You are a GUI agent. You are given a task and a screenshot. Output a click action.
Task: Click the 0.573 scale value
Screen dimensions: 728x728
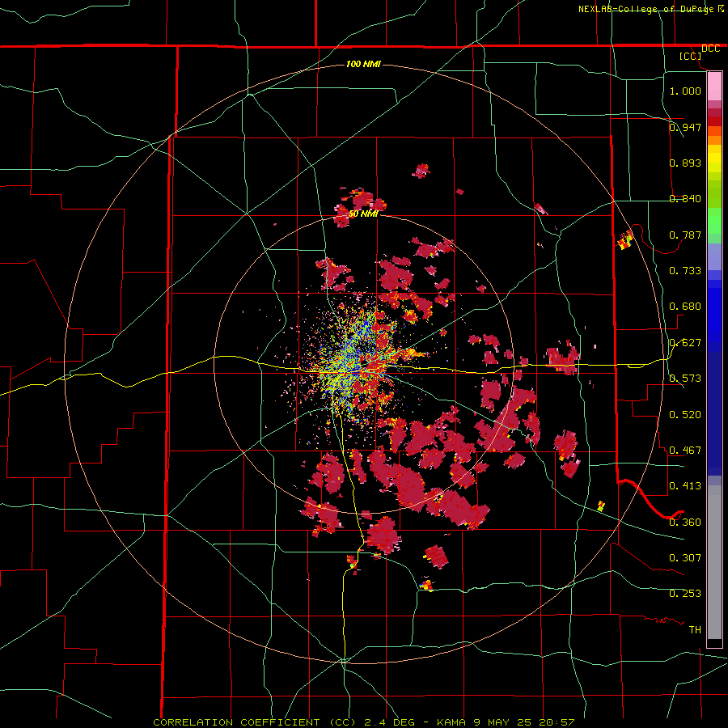[x=685, y=379]
